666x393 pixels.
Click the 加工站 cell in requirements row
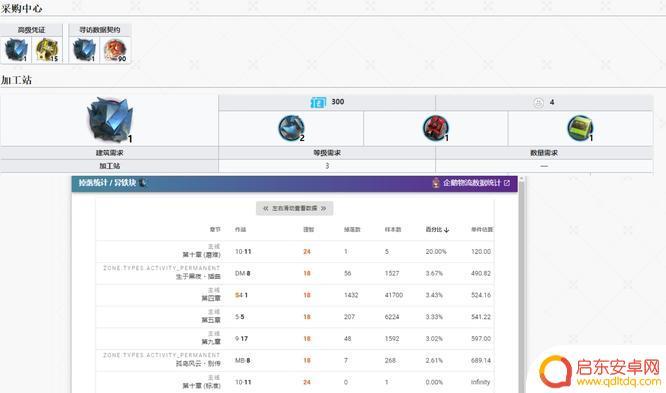tap(110, 166)
